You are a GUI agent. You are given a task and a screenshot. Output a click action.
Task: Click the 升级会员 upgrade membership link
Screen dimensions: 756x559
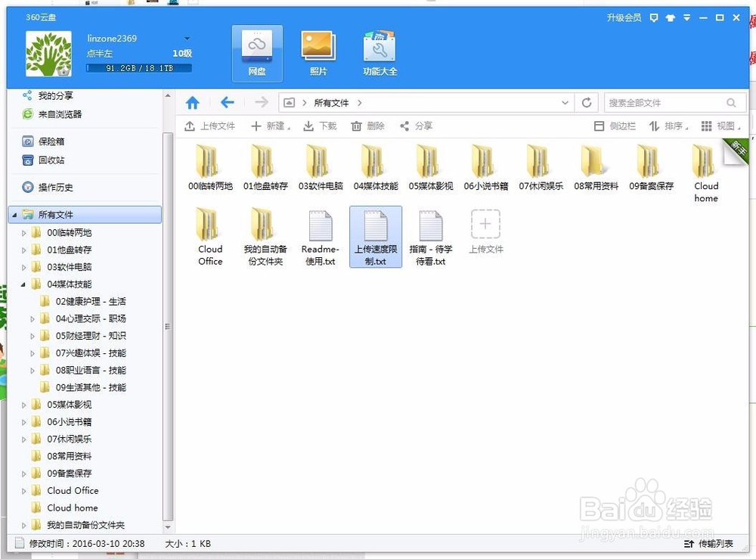(624, 18)
